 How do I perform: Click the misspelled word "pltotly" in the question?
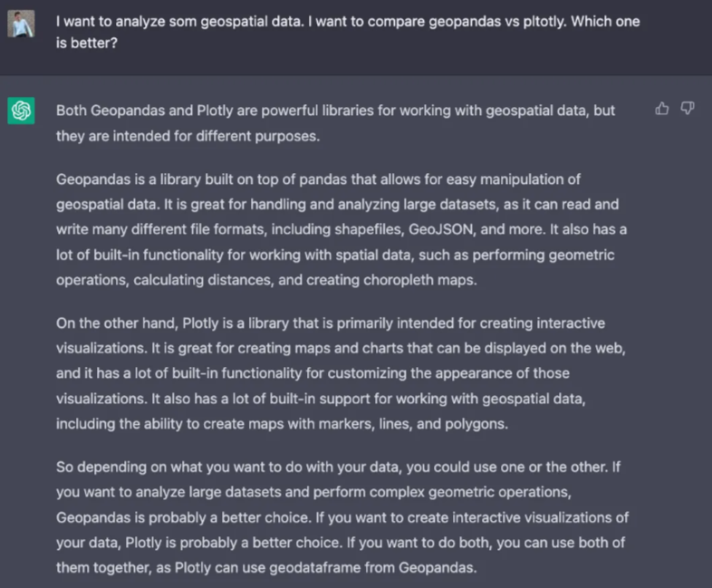[545, 22]
